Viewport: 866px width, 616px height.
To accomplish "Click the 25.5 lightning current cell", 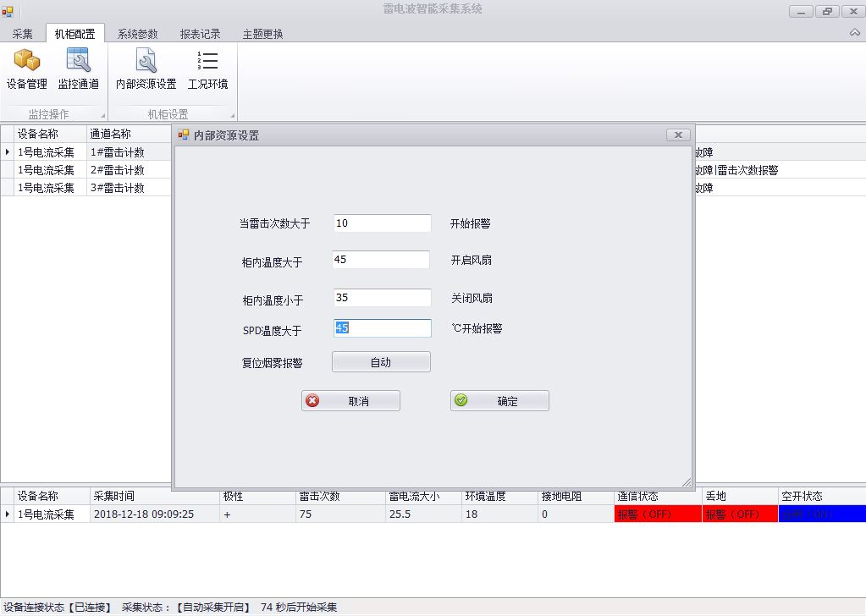I will pyautogui.click(x=423, y=514).
